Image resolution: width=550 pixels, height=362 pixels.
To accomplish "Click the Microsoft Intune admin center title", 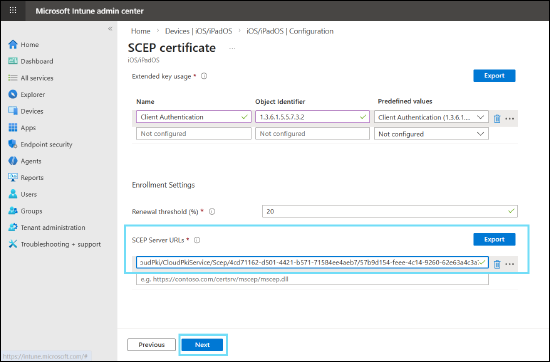I will 89,11.
